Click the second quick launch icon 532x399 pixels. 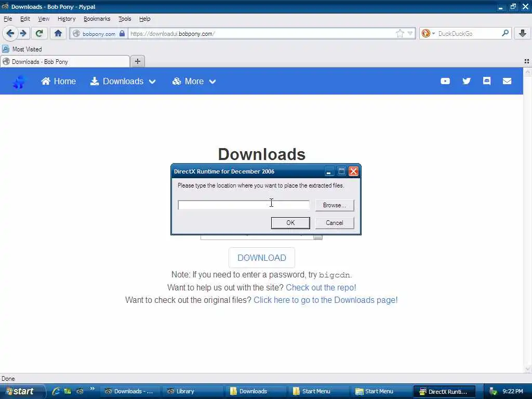click(x=68, y=391)
